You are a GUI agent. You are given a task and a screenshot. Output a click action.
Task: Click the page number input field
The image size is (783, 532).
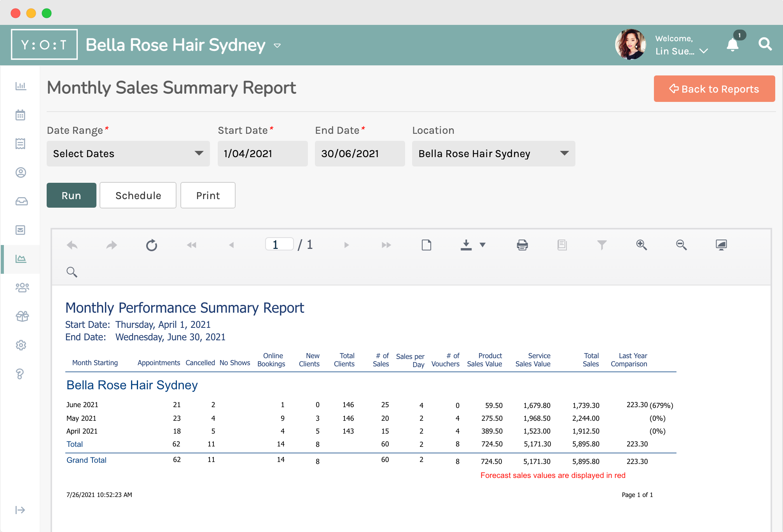(x=279, y=244)
